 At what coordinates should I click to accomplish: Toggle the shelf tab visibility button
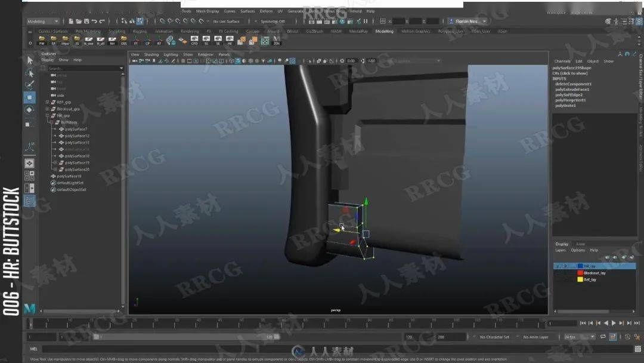[30, 32]
